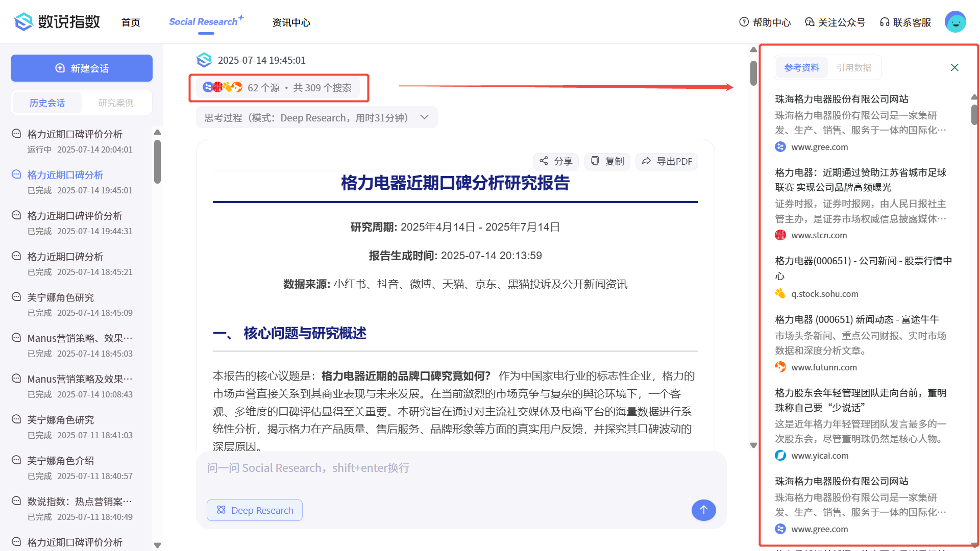The width and height of the screenshot is (980, 551).
Task: Export the report with 导出PDF
Action: [x=667, y=161]
